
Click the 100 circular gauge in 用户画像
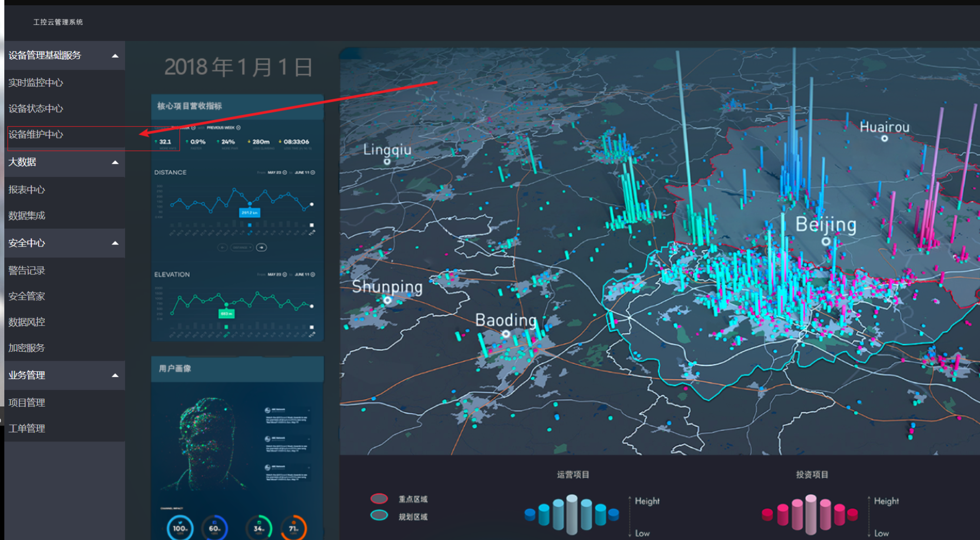[x=180, y=528]
